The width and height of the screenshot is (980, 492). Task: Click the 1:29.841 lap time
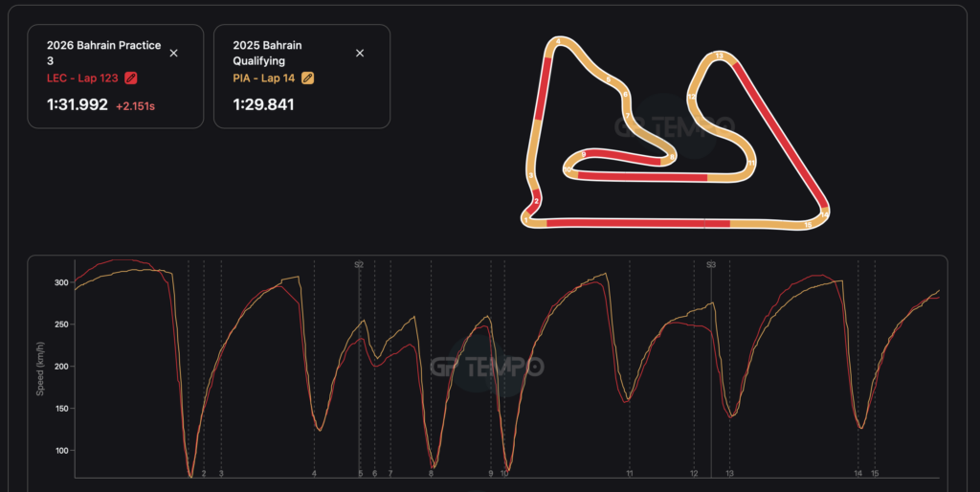click(260, 104)
